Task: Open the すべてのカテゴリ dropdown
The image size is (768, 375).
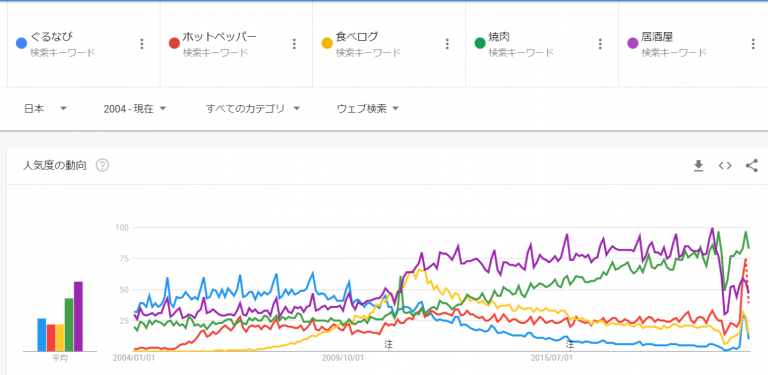Action: pos(253,109)
